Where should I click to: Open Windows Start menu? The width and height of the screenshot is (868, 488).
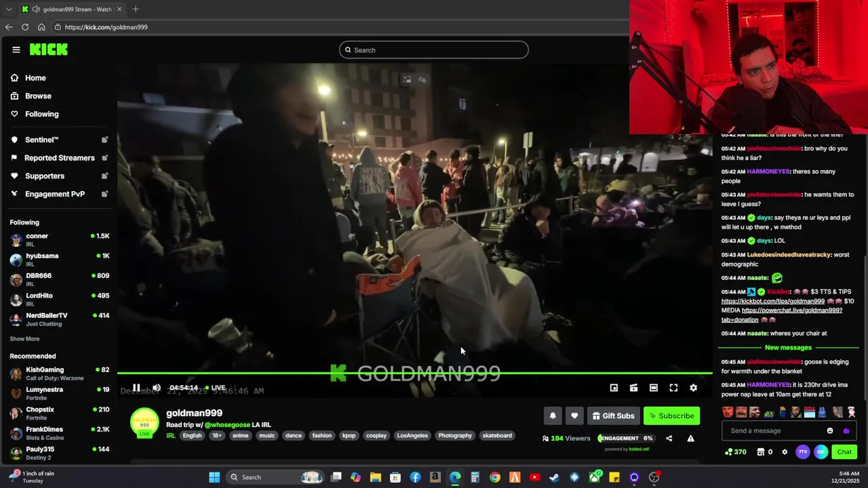click(x=214, y=477)
